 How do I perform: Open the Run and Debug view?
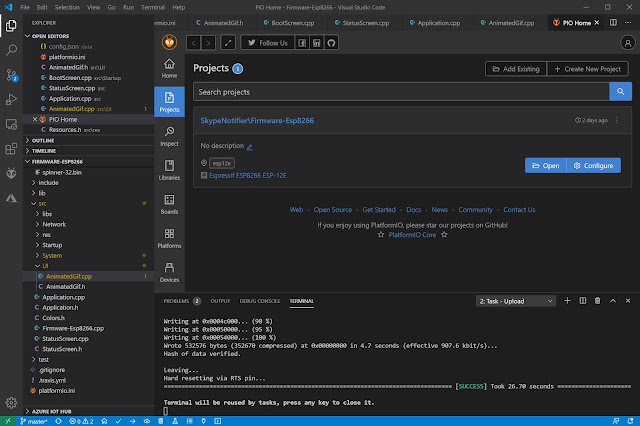11,100
